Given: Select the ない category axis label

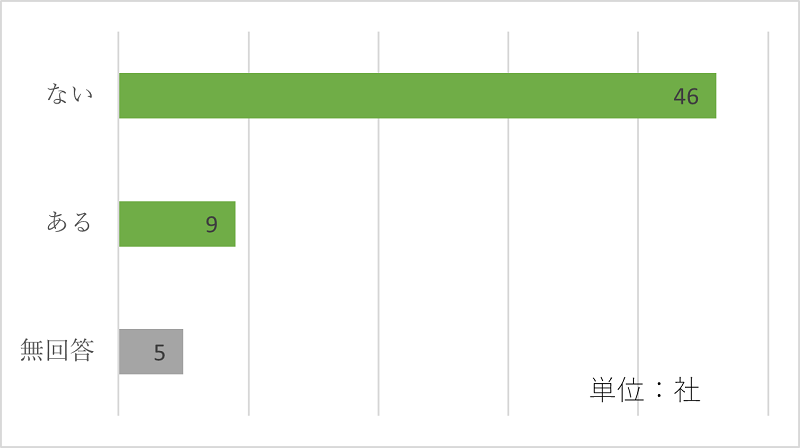Looking at the screenshot, I should point(70,94).
